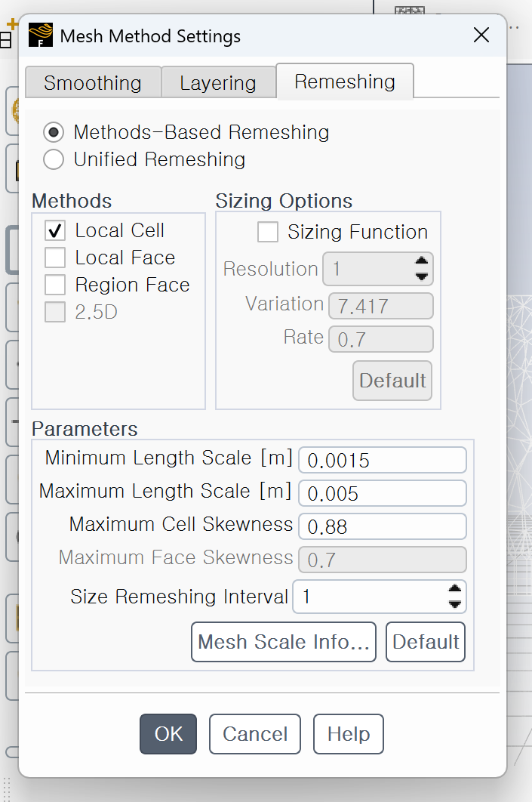Enable the Sizing Function checkbox
The width and height of the screenshot is (532, 802).
point(268,233)
